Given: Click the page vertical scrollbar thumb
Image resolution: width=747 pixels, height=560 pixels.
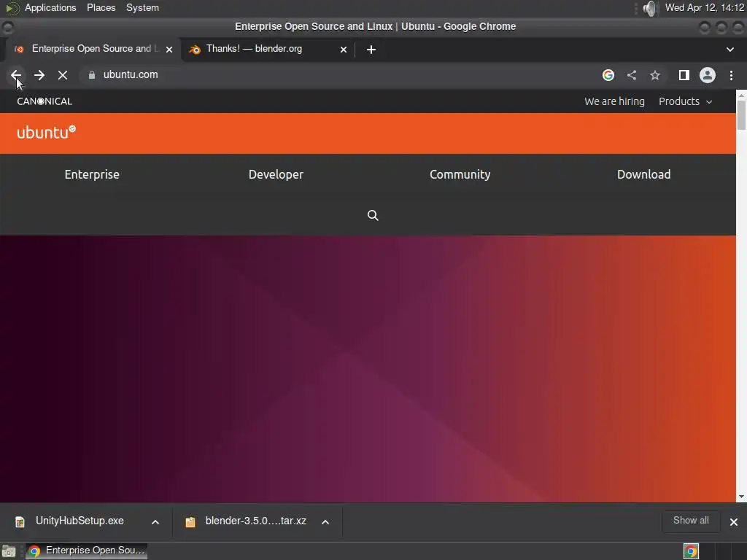Looking at the screenshot, I should [x=741, y=114].
